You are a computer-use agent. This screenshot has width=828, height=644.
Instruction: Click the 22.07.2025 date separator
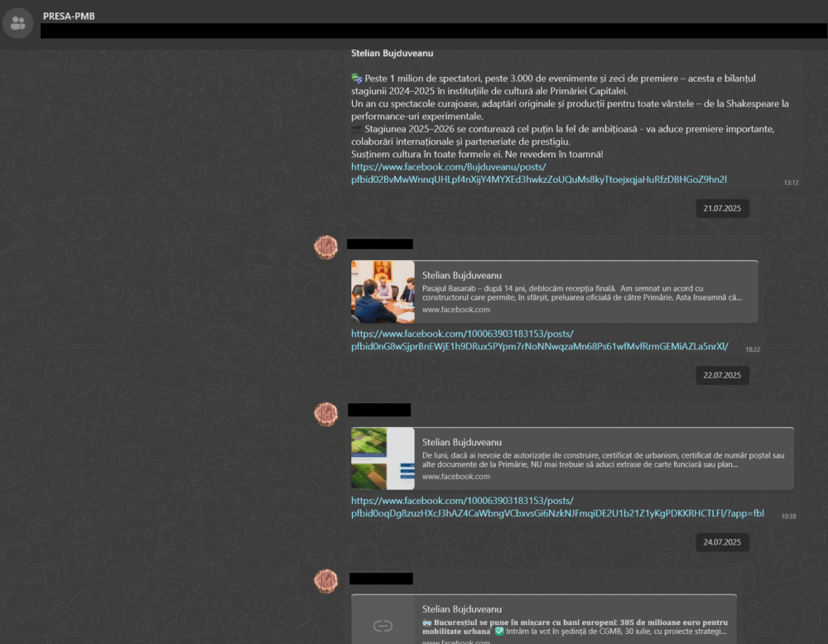point(722,375)
